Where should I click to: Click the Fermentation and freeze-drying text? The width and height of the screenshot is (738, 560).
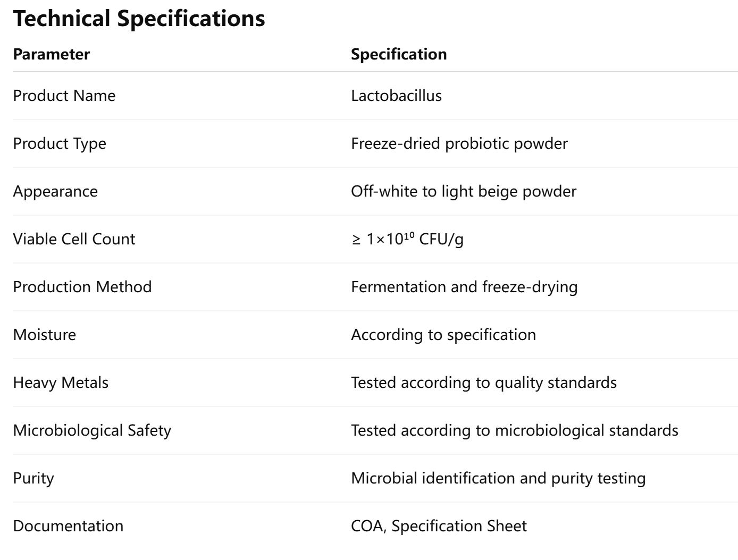(464, 287)
